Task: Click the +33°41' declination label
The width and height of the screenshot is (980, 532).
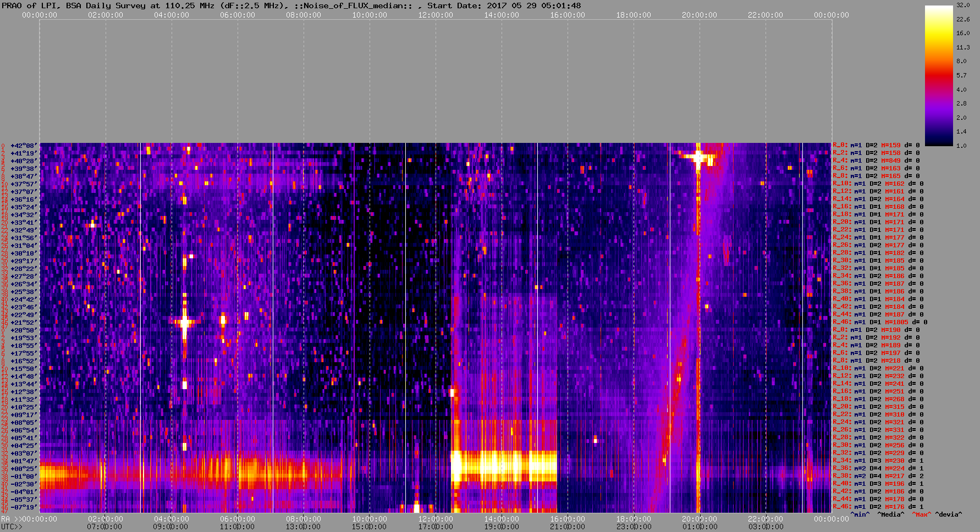Action: [23, 223]
